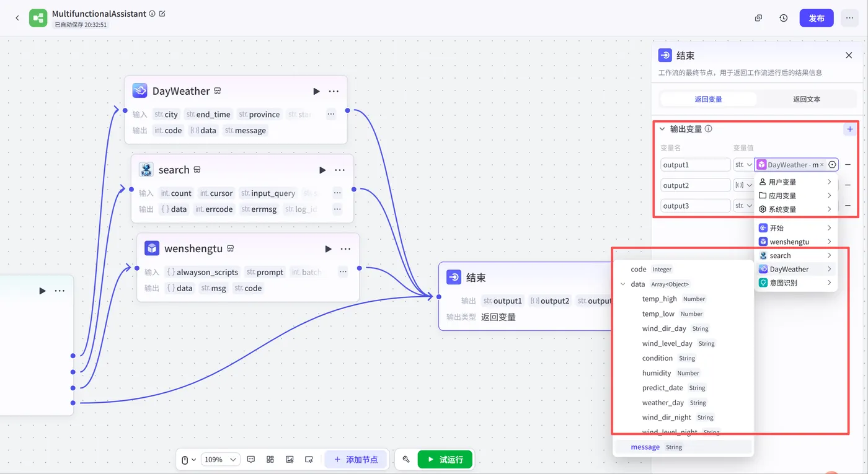This screenshot has height=474, width=868.
Task: Click the output3 variable name field
Action: [695, 206]
